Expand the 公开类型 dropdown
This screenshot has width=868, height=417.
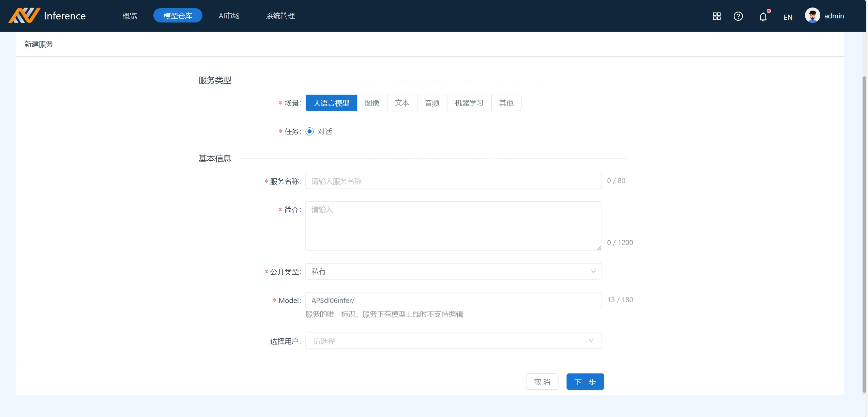(x=453, y=271)
